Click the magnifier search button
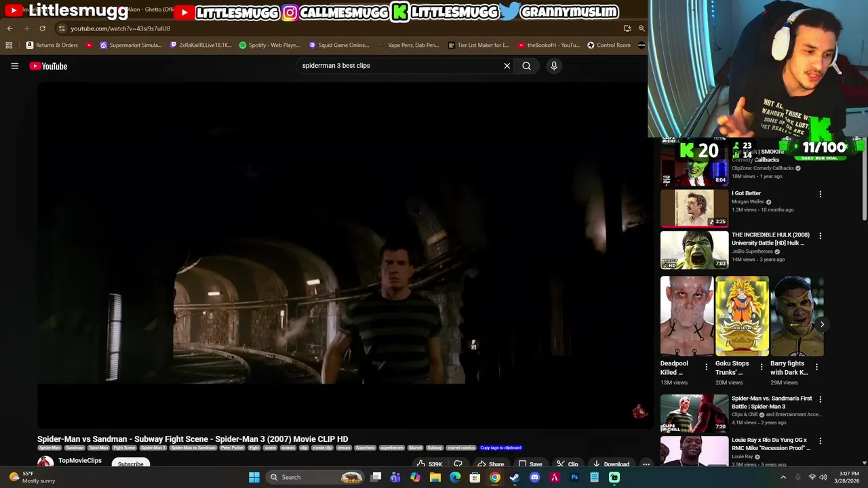Screen dimensions: 868x488 526,66
